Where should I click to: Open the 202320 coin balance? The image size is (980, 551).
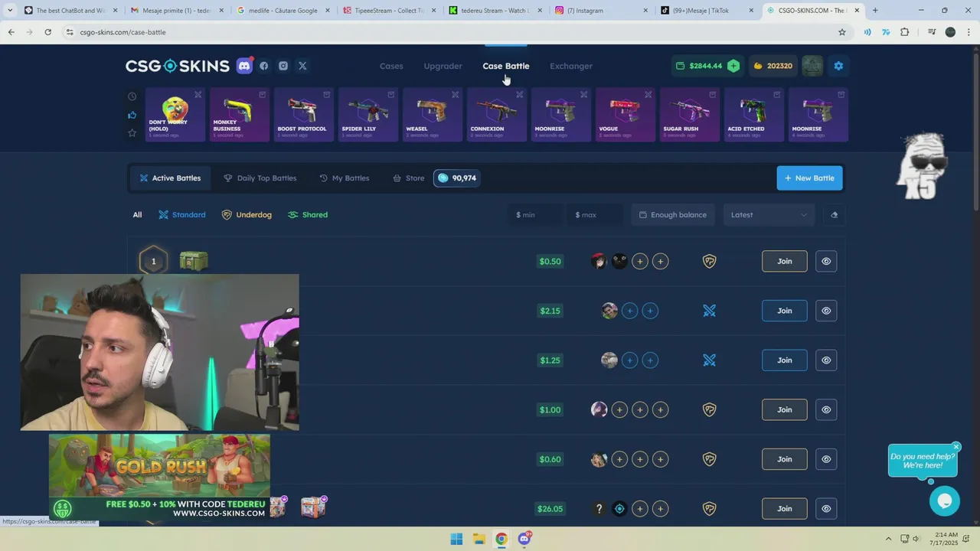point(773,66)
